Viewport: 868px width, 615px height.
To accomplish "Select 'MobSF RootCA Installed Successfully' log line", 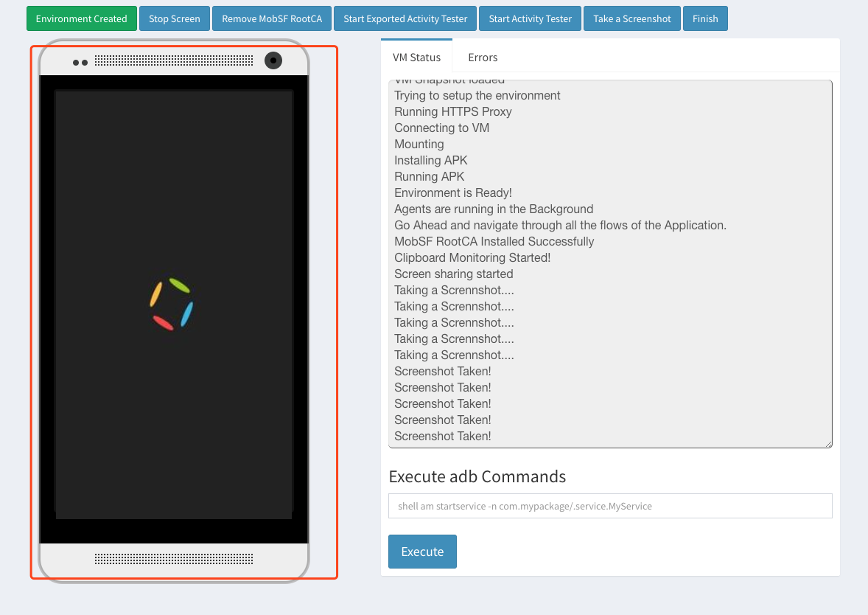I will 494,242.
